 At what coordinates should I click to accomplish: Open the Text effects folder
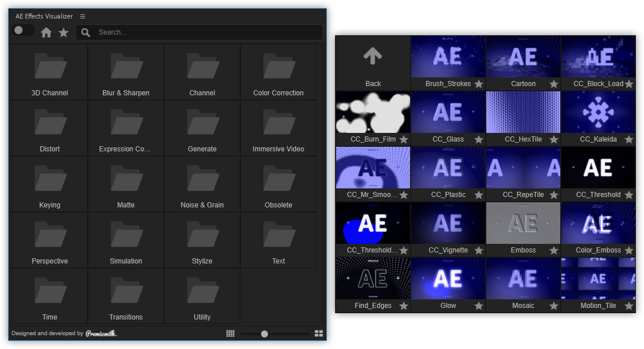click(x=278, y=240)
